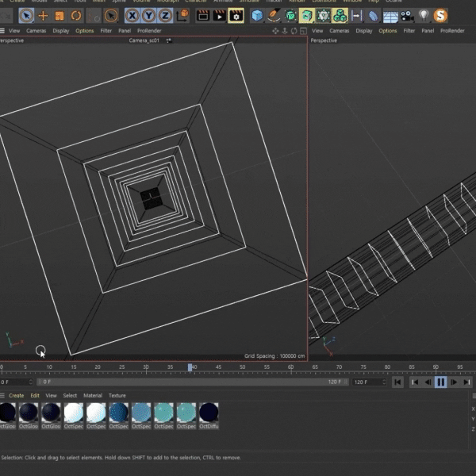Go to end of animation
The image size is (476, 476).
click(x=467, y=382)
